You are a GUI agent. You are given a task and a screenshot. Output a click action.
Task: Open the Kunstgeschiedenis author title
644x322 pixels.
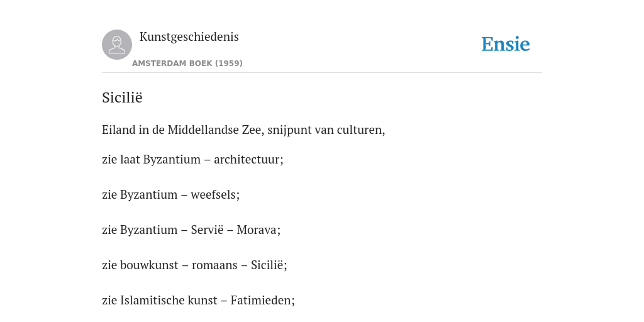point(189,37)
